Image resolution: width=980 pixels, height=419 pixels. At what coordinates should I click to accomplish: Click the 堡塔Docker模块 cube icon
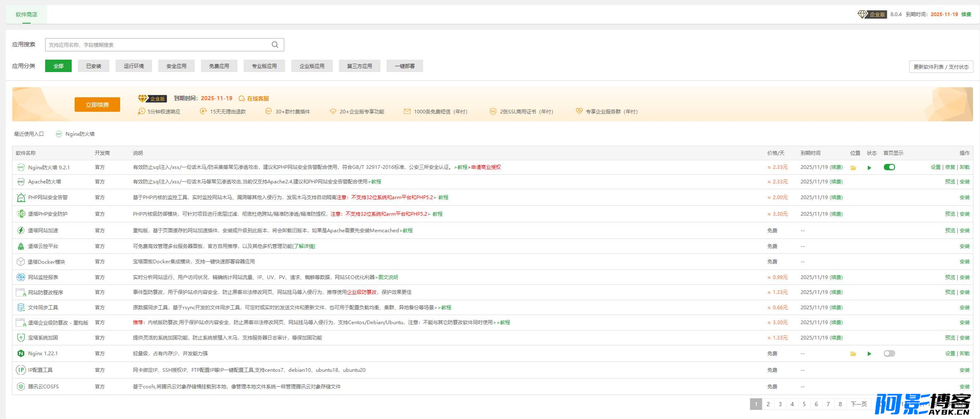21,262
